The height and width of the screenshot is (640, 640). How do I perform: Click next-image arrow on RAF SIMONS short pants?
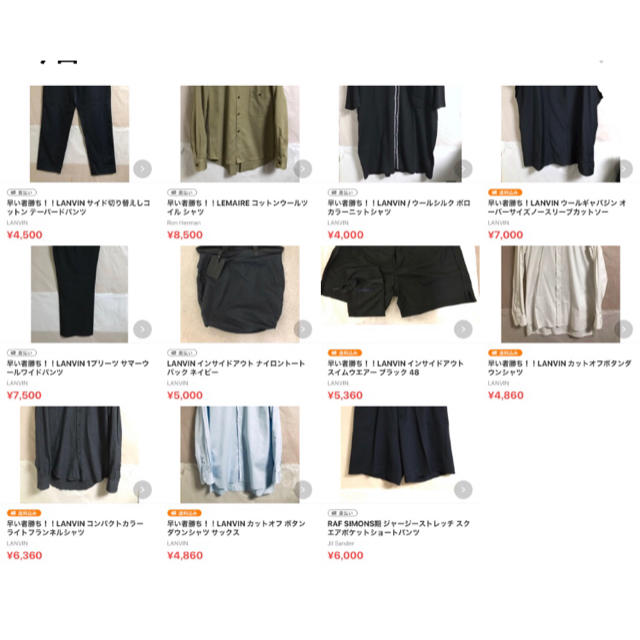pyautogui.click(x=463, y=489)
